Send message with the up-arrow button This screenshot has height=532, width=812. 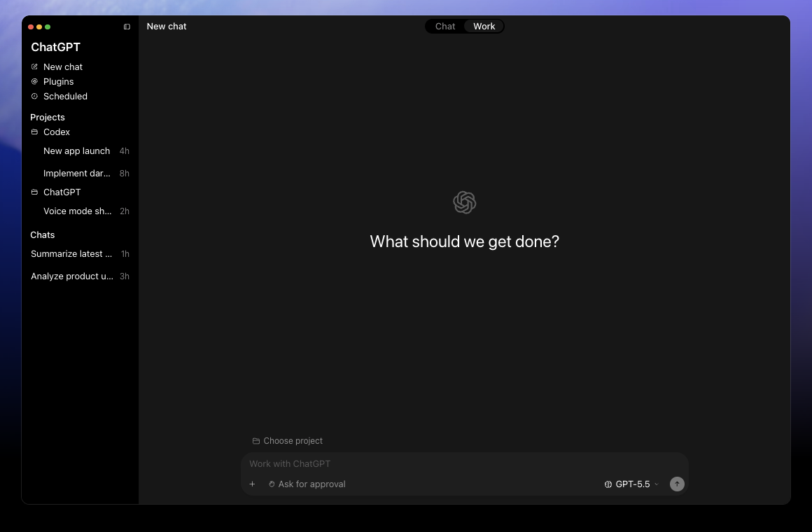677,484
